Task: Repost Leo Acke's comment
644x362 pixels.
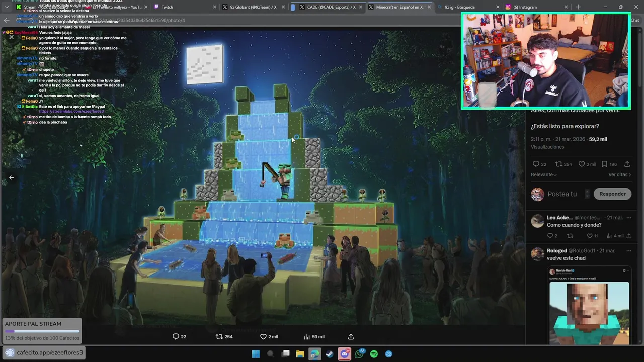Action: point(570,236)
